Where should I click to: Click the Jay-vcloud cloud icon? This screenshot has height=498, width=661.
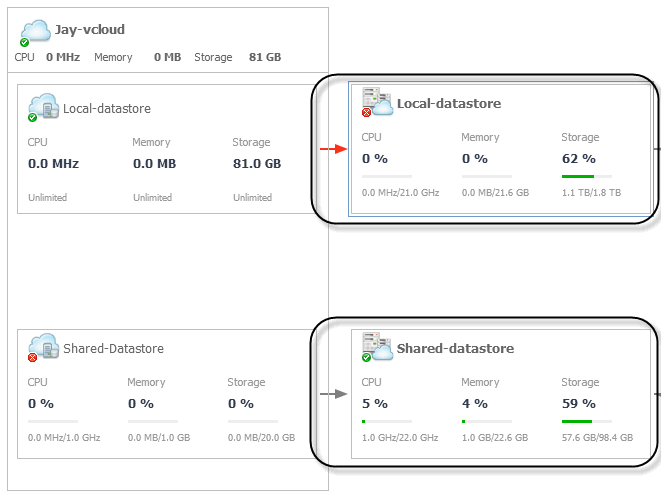pyautogui.click(x=35, y=31)
